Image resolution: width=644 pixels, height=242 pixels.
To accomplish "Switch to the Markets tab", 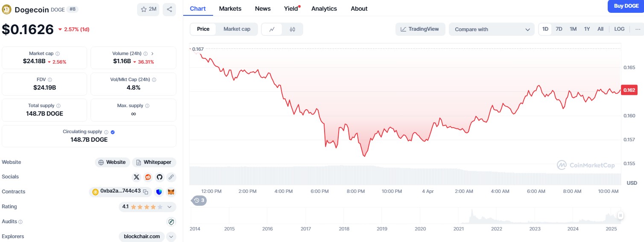I will [x=230, y=9].
